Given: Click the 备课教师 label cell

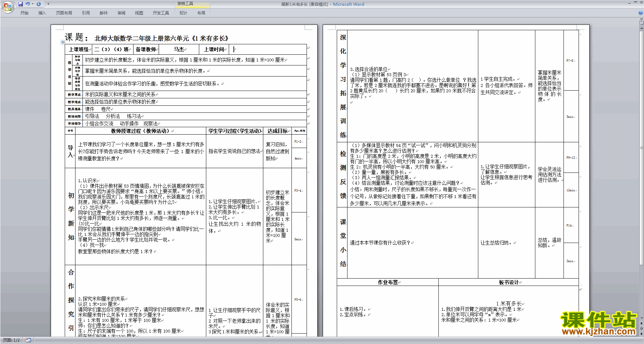Looking at the screenshot, I should tap(146, 49).
